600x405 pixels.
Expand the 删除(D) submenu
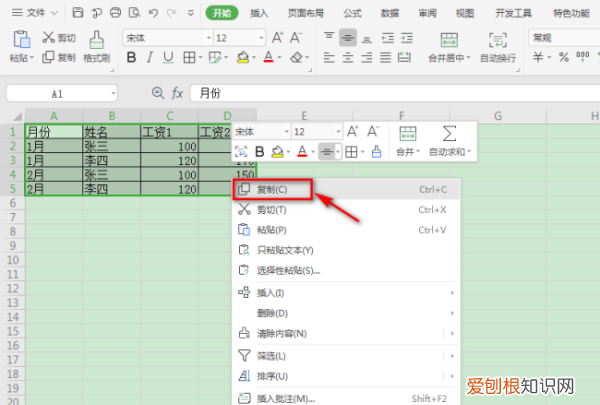(x=346, y=313)
